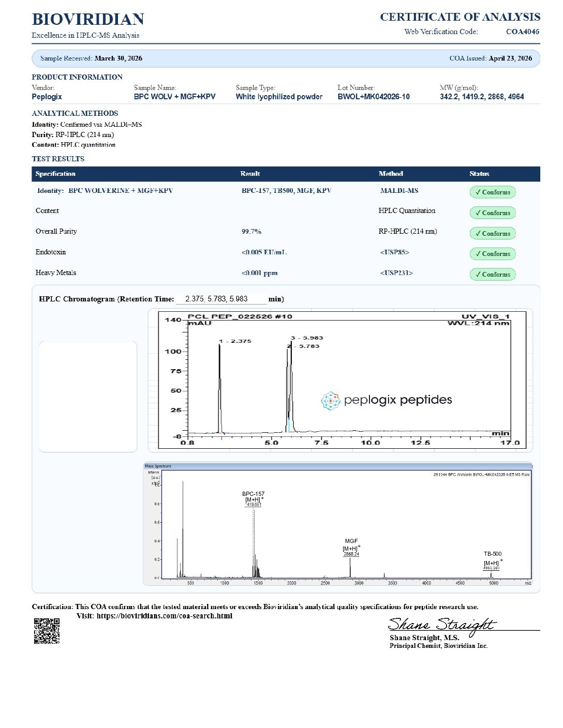Click overall purity result 99.7%

(x=251, y=232)
